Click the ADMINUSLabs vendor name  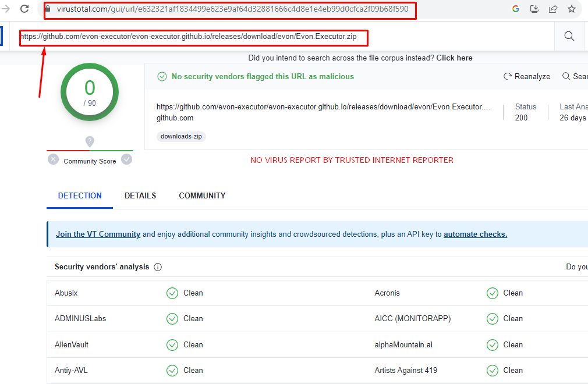tap(80, 318)
